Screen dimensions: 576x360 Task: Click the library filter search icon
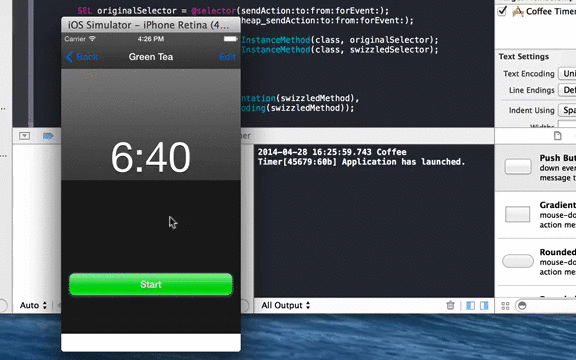[522, 306]
